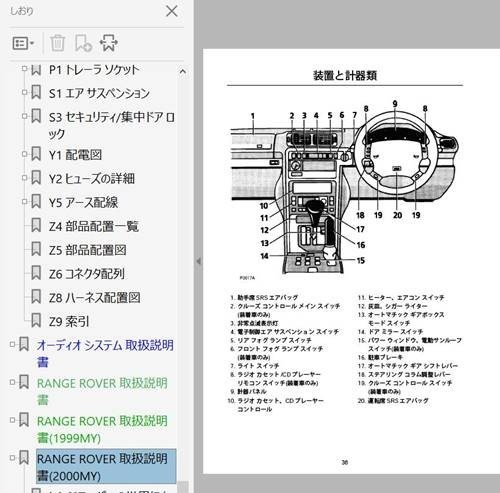Expand the P1 トレーラ ソケット bookmark
This screenshot has height=493, width=500.
24,68
